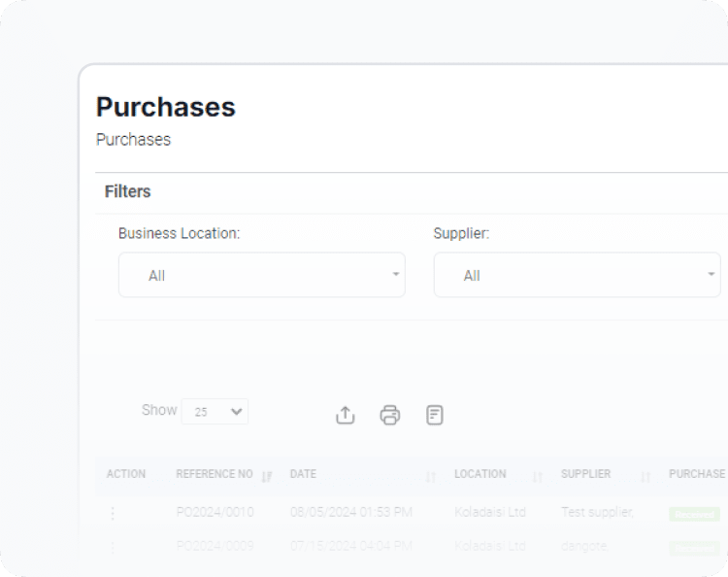Screen dimensions: 728x577
Task: Click sort arrows on Date column
Action: pyautogui.click(x=431, y=476)
